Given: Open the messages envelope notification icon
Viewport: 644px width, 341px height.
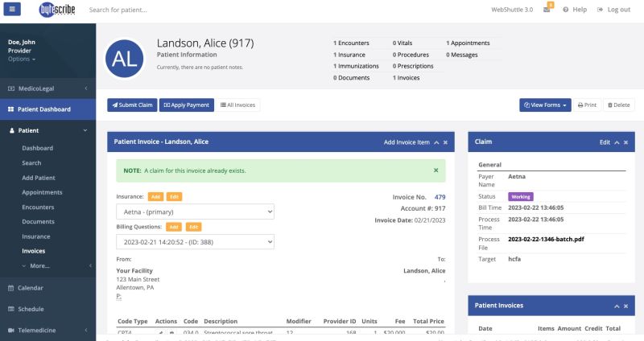Looking at the screenshot, I should [x=547, y=10].
